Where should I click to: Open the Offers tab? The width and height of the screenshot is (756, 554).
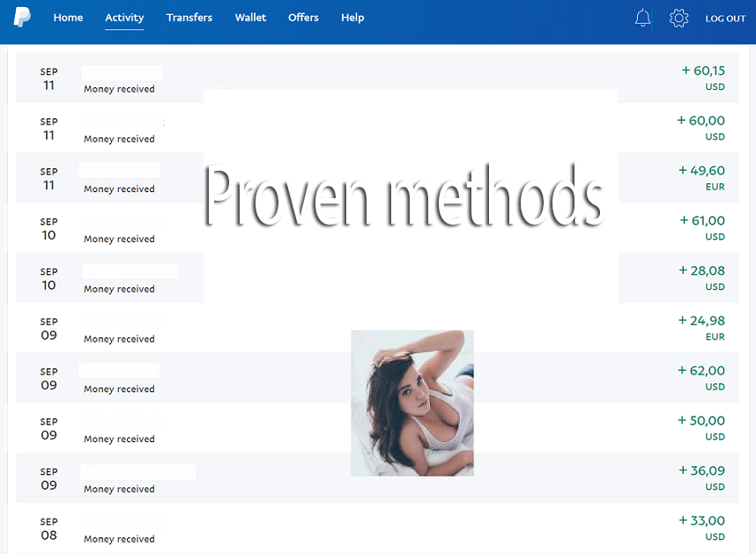pos(303,18)
